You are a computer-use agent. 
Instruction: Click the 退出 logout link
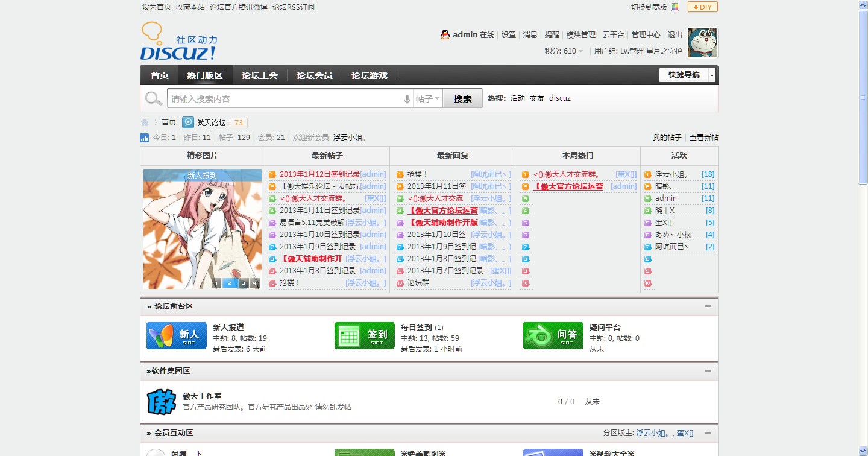(x=675, y=35)
